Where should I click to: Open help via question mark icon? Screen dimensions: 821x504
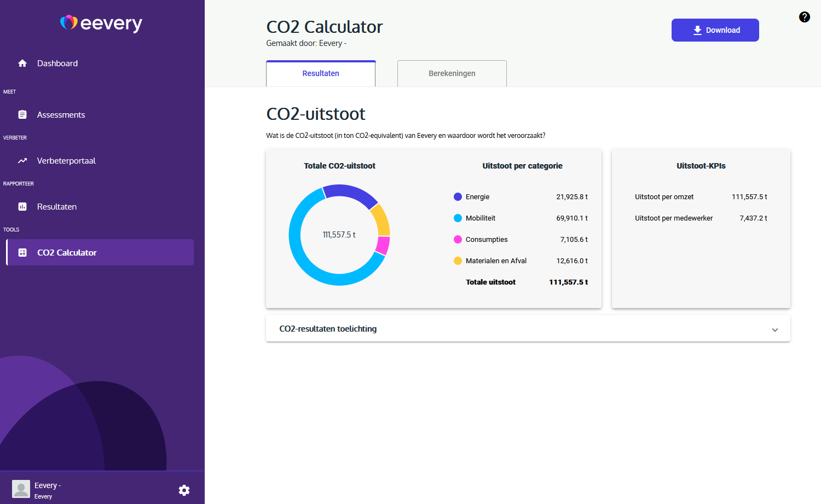[x=804, y=17]
